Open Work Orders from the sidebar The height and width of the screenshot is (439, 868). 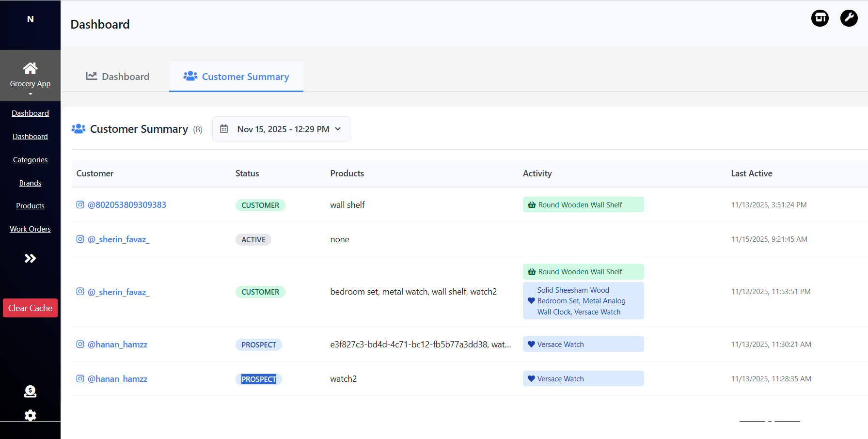30,229
